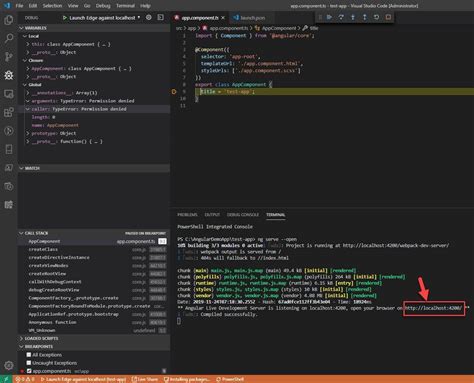Click the remote indicator in the status bar
Viewport: 474px width, 383px height.
pos(6,379)
